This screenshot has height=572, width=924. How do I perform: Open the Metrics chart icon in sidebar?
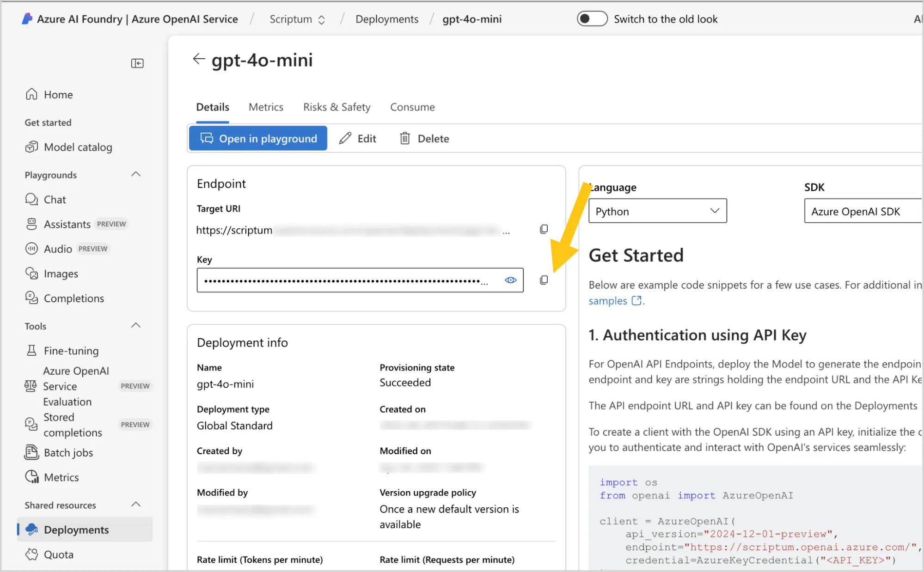[x=32, y=477]
